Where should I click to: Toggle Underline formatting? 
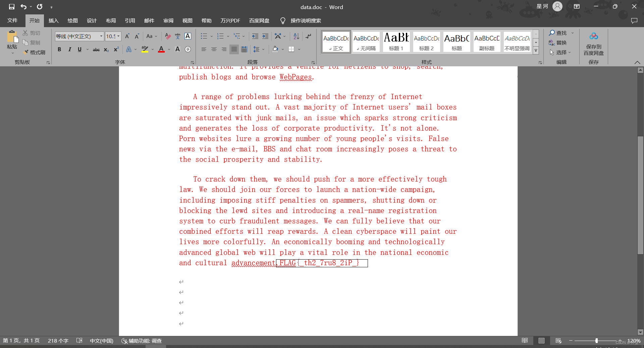click(79, 49)
